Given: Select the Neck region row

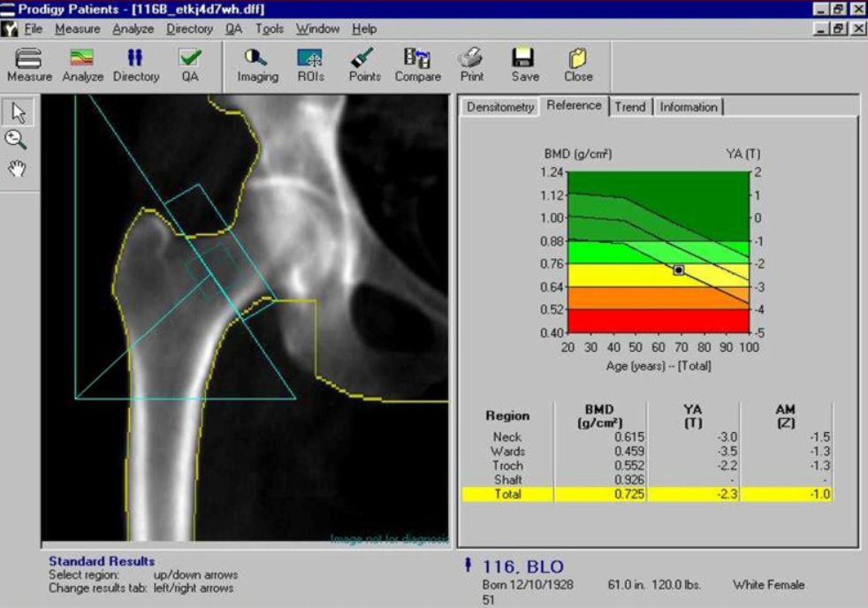Looking at the screenshot, I should (507, 437).
